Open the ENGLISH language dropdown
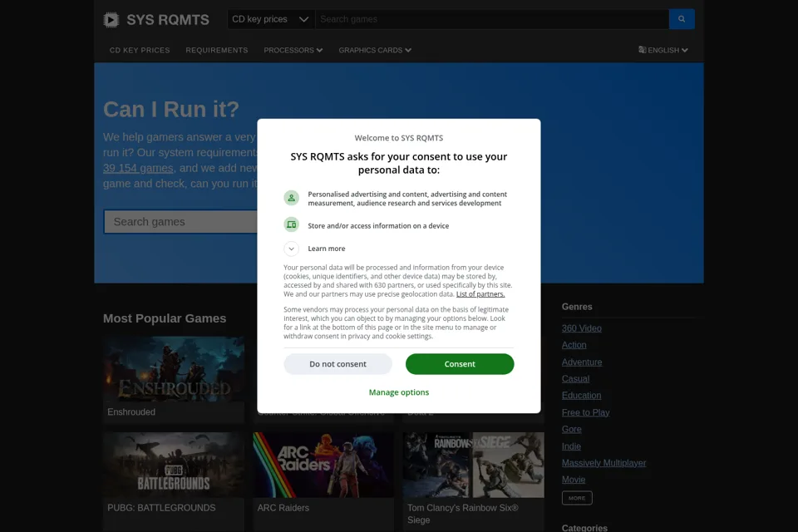This screenshot has width=798, height=532. (x=663, y=50)
